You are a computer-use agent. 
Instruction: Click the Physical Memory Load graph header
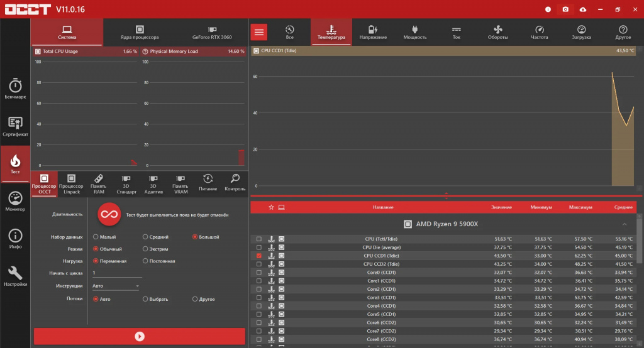click(x=193, y=52)
